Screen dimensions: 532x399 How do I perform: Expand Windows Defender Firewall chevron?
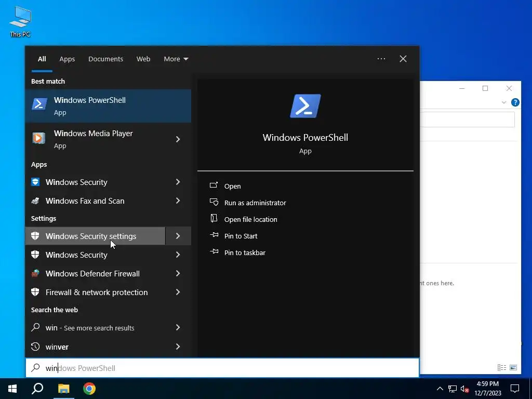tap(178, 273)
